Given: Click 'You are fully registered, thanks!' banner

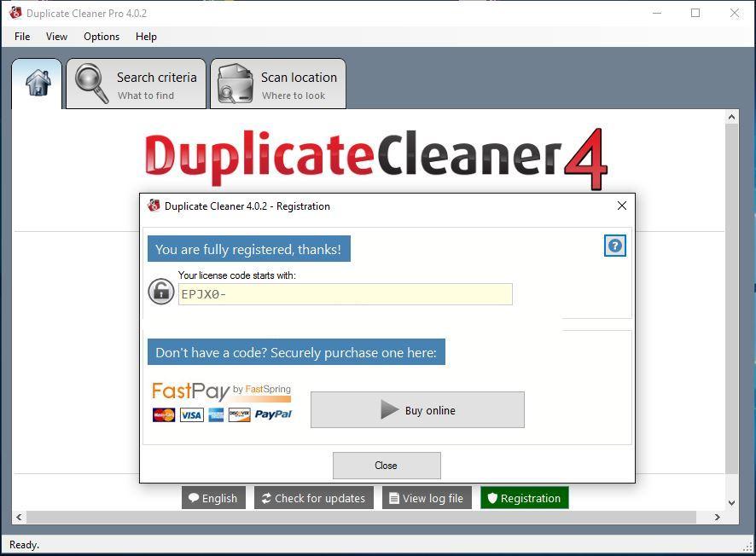Looking at the screenshot, I should 249,249.
